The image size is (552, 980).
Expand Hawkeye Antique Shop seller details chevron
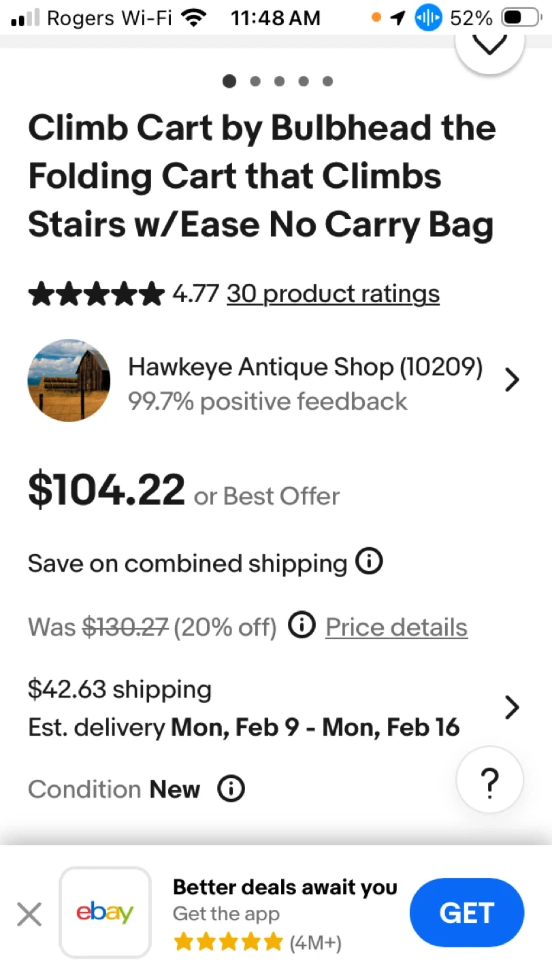pyautogui.click(x=512, y=380)
